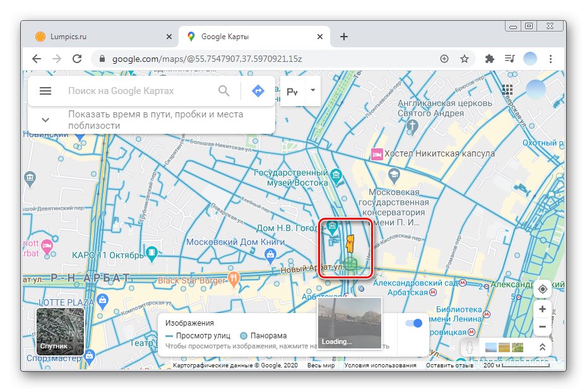Open the loading Street View preview image
Screen dimensions: 587x392
349,323
